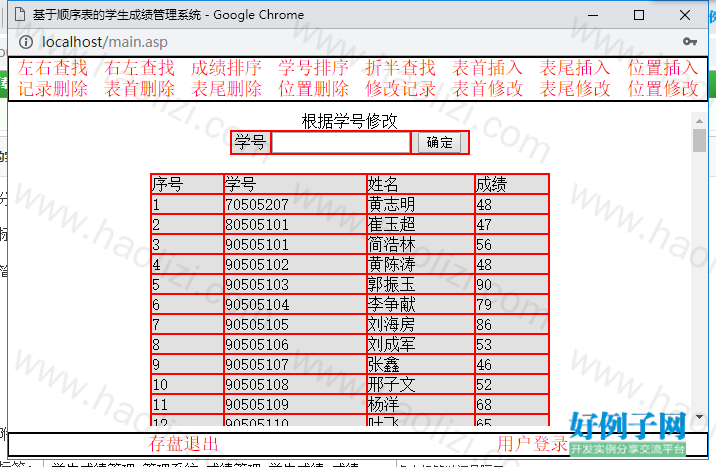The image size is (716, 467).
Task: Select student number 90505101 cell
Action: (295, 245)
